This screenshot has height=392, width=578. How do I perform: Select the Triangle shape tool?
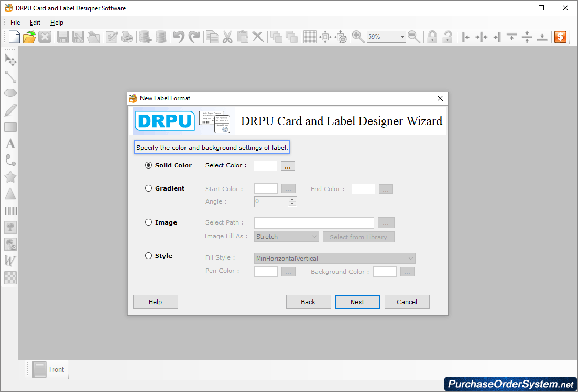coord(10,194)
